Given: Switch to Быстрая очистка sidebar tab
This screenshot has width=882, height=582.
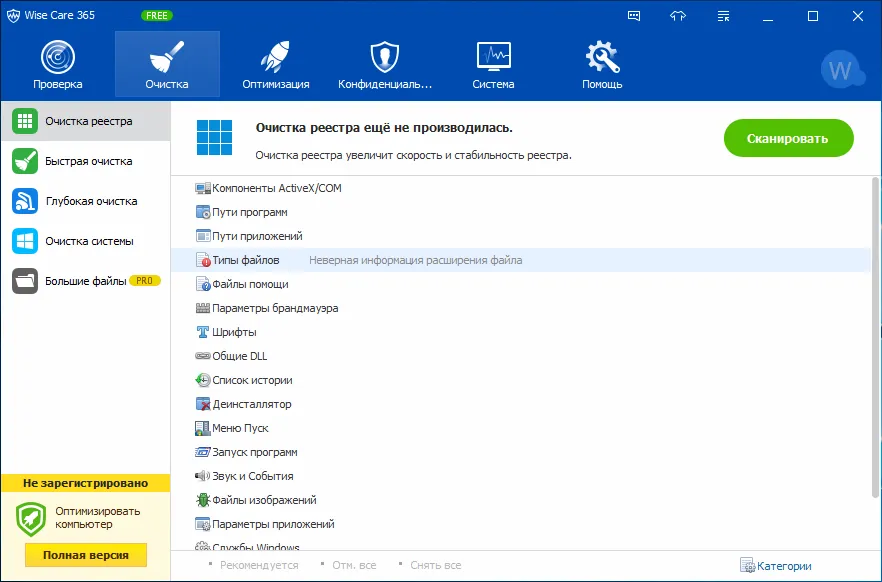Looking at the screenshot, I should (x=86, y=161).
